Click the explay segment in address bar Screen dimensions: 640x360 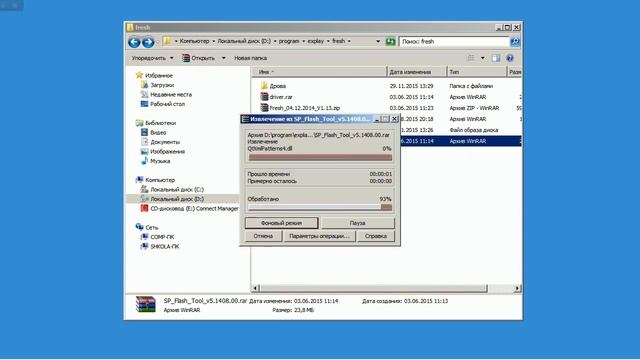pos(316,41)
